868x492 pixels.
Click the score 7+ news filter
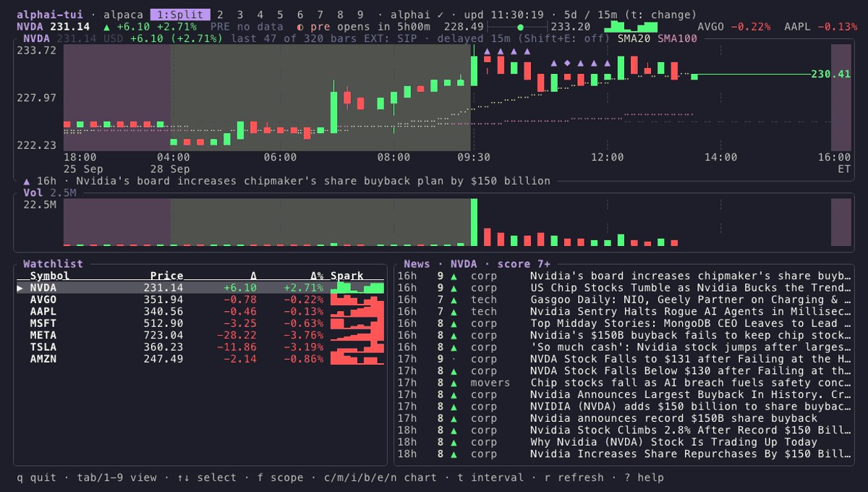coord(524,264)
